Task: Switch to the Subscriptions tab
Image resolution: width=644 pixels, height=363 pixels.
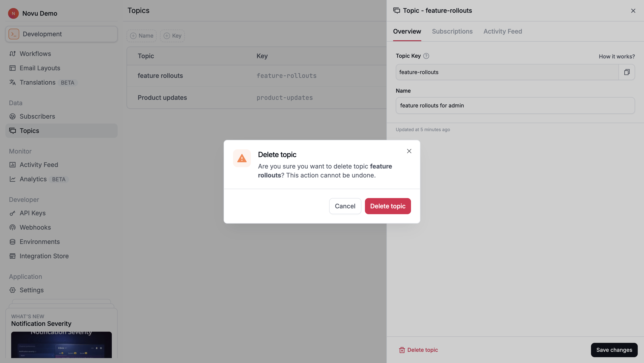Action: (x=452, y=31)
